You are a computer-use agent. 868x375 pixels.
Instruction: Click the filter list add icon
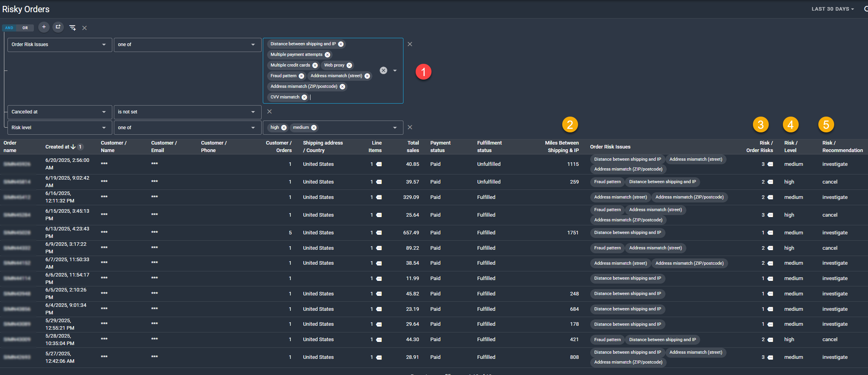[x=72, y=28]
